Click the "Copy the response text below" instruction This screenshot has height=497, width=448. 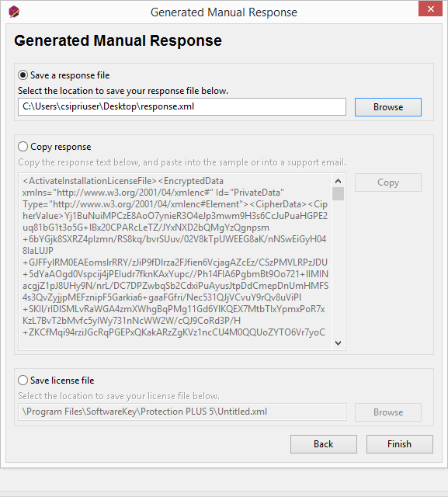(182, 162)
